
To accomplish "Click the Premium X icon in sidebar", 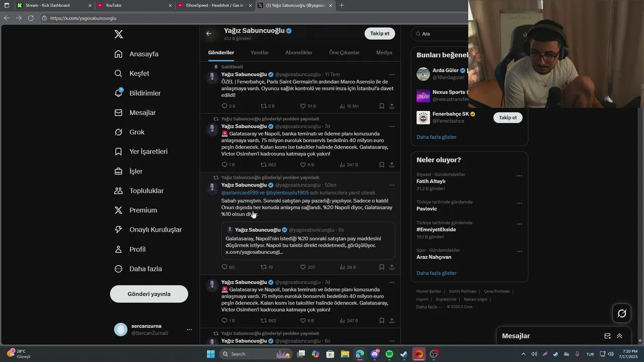I will pyautogui.click(x=118, y=210).
